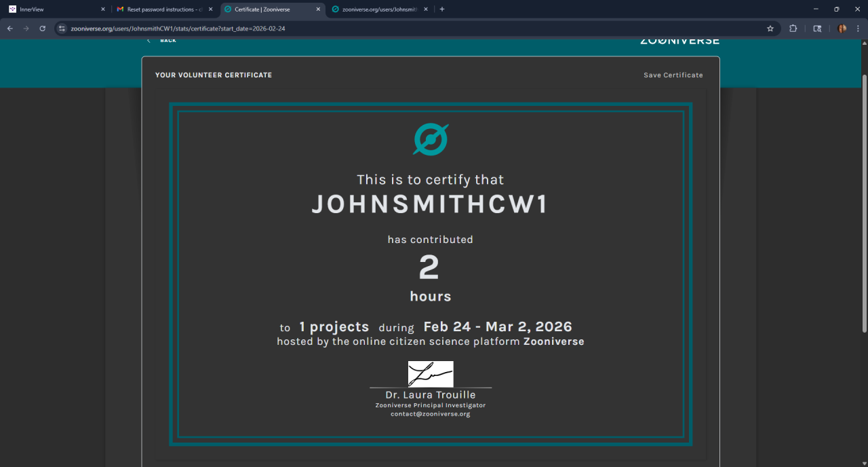868x467 pixels.
Task: Open the Zooniverse logo link in header
Action: pyautogui.click(x=679, y=41)
